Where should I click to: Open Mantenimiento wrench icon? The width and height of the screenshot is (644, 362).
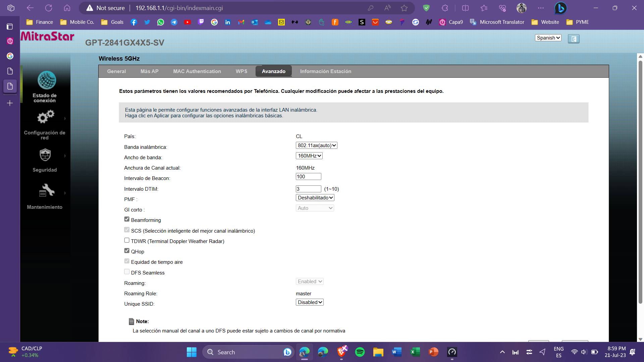(47, 190)
